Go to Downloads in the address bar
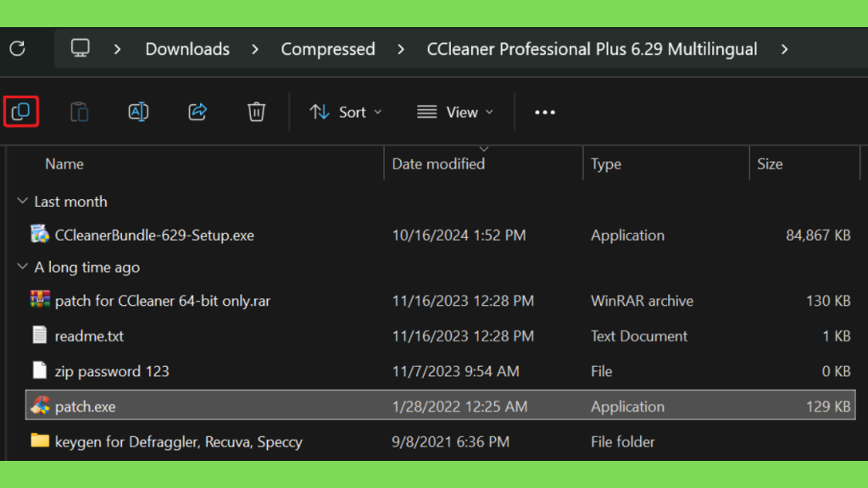Image resolution: width=868 pixels, height=488 pixels. click(x=187, y=49)
